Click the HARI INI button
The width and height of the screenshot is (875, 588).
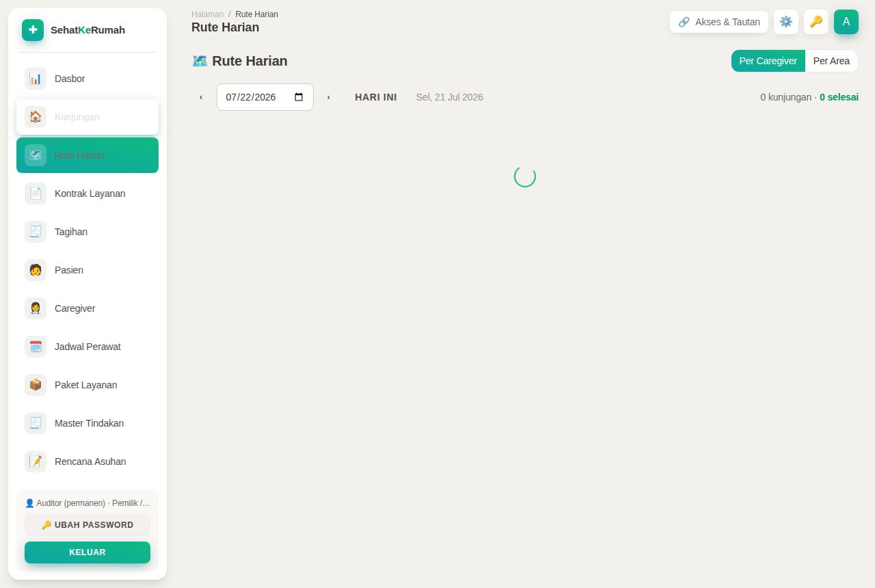point(376,97)
